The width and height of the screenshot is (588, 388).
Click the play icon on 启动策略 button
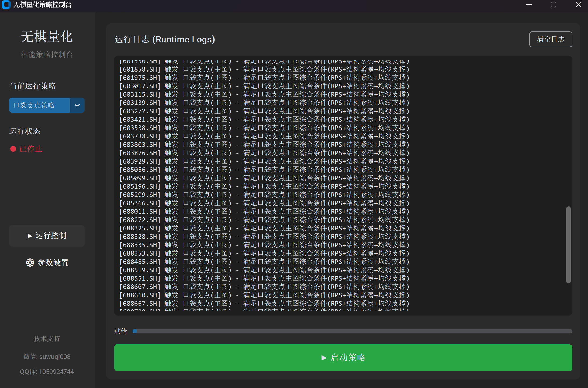[x=324, y=358]
